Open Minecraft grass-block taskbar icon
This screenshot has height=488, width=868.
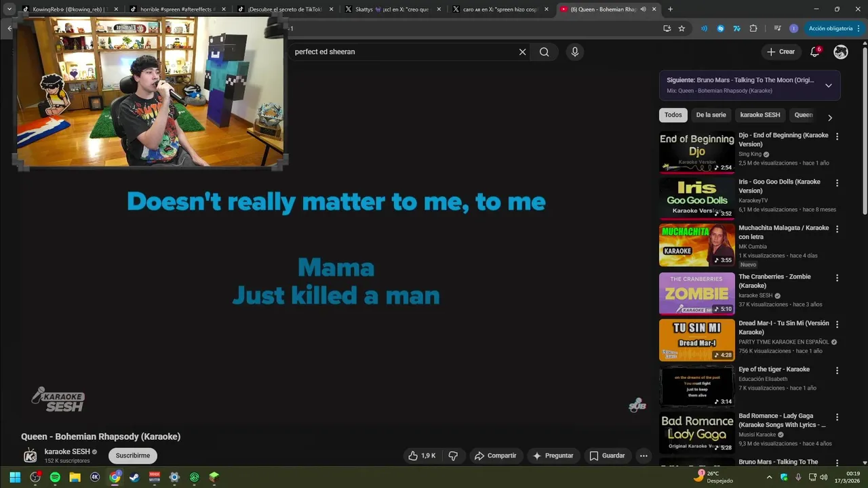(x=214, y=477)
